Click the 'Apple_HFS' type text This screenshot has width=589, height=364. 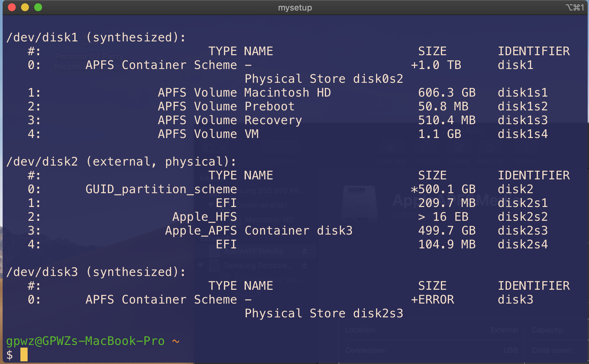[x=204, y=217]
